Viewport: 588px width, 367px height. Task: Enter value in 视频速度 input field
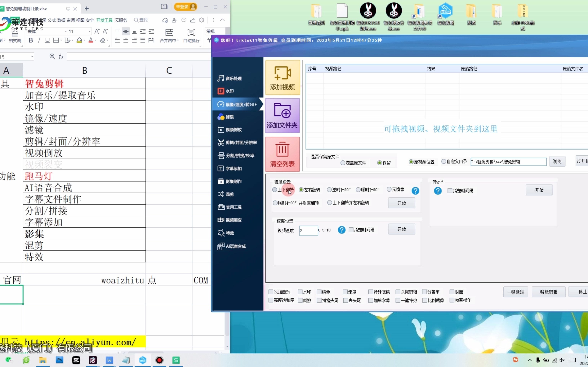(x=308, y=230)
